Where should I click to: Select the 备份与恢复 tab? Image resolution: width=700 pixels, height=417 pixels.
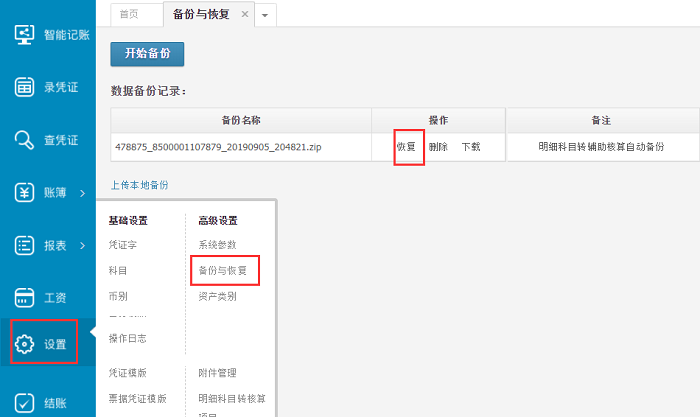pos(201,14)
